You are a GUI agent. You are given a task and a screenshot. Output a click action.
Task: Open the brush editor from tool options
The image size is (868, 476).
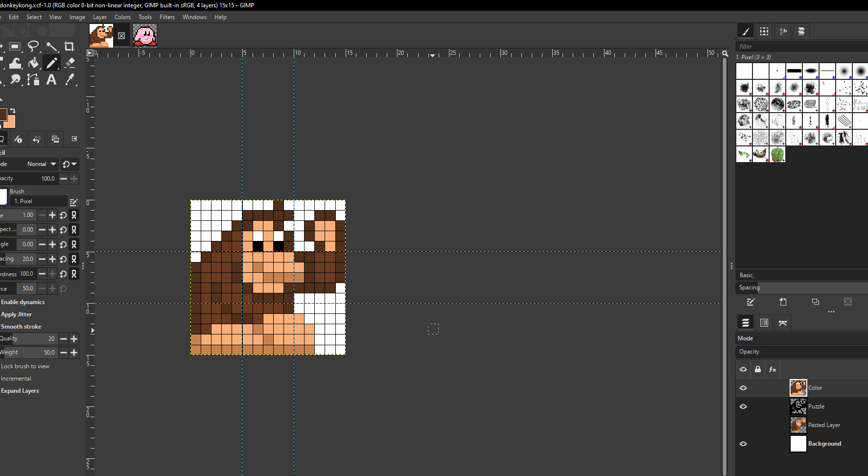[74, 202]
